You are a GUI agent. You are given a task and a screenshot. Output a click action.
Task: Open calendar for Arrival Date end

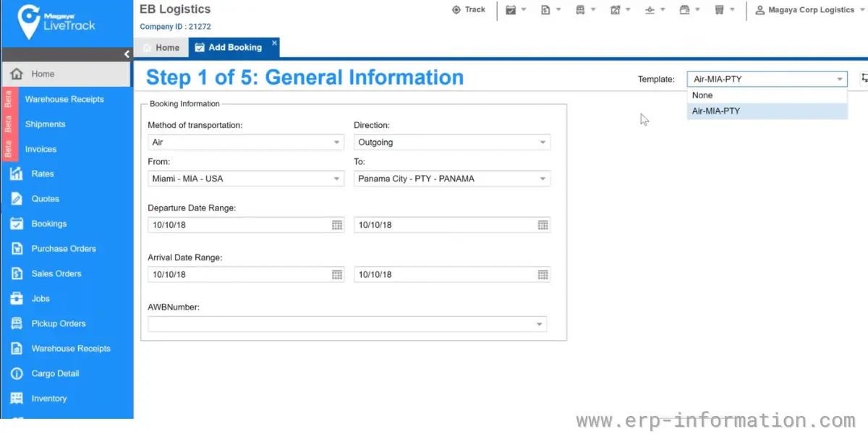[543, 275]
